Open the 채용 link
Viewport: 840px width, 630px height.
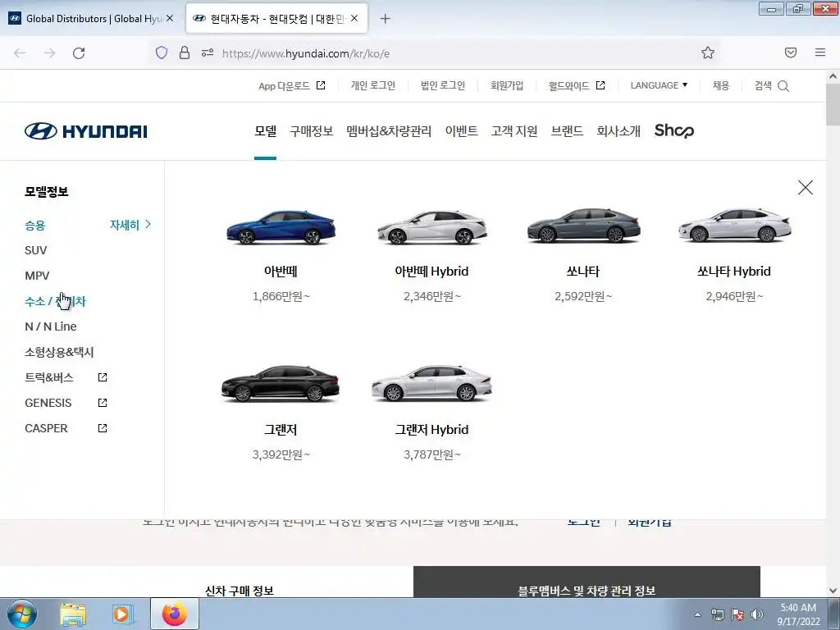click(x=720, y=85)
